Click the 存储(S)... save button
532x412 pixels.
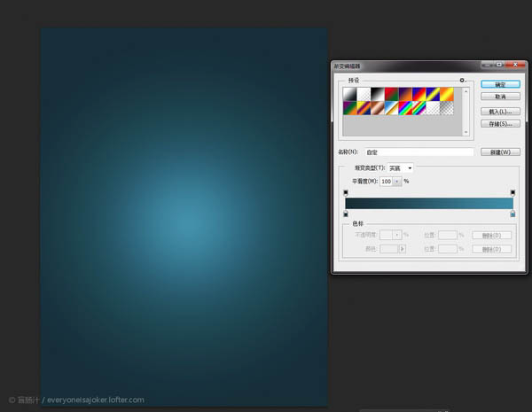pos(500,124)
